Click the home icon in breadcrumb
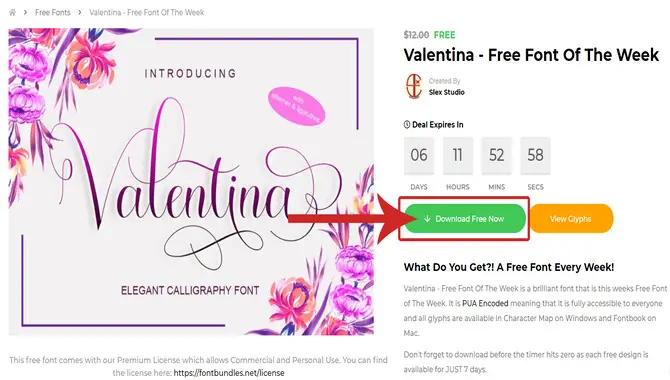The image size is (670, 380). [12, 12]
